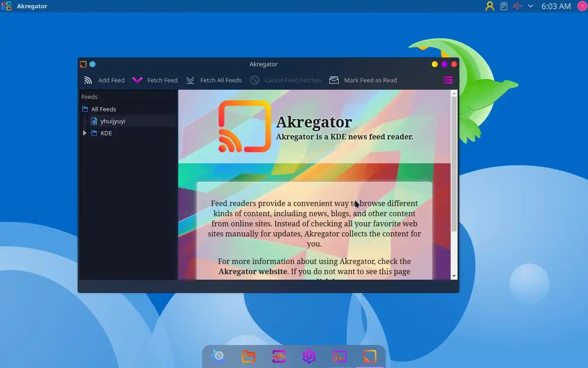Image resolution: width=588 pixels, height=368 pixels.
Task: Maximize window with the purple button
Action: pos(444,64)
